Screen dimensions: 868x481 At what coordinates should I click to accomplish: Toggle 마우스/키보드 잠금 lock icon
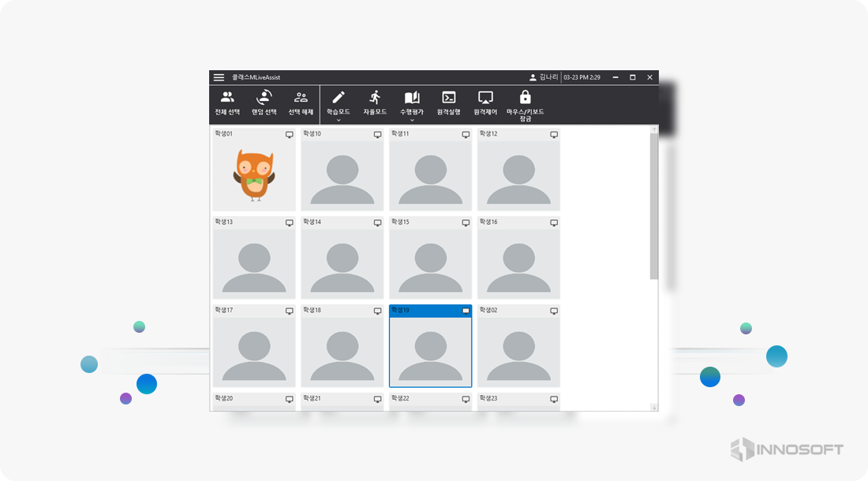coord(526,97)
